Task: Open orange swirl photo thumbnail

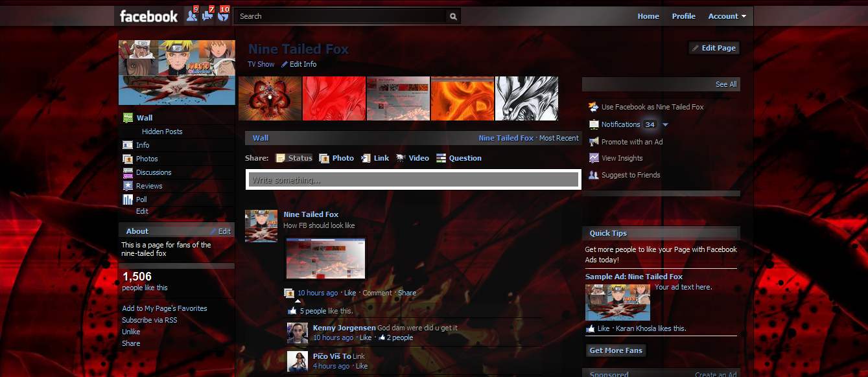Action: click(462, 98)
